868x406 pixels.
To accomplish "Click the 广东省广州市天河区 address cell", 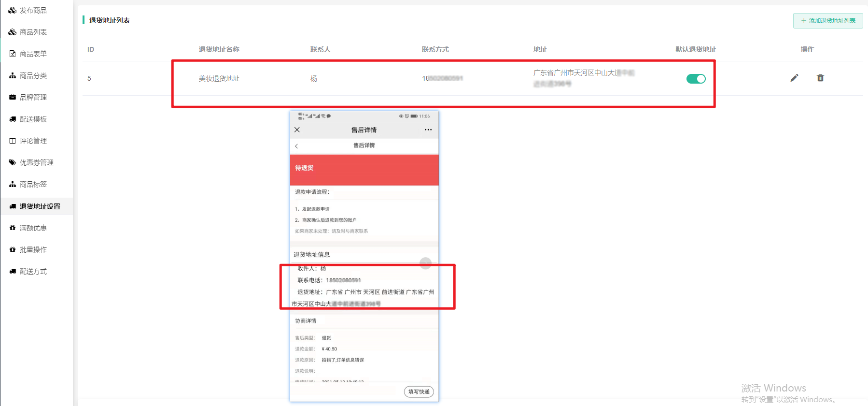I will point(584,78).
